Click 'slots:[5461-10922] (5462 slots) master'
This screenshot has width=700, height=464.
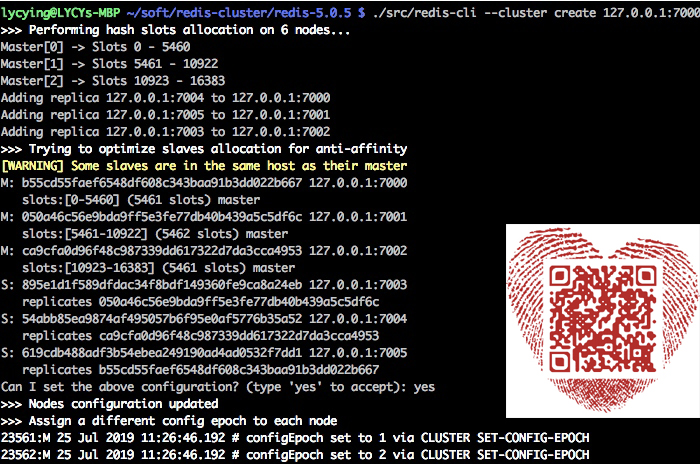155,234
